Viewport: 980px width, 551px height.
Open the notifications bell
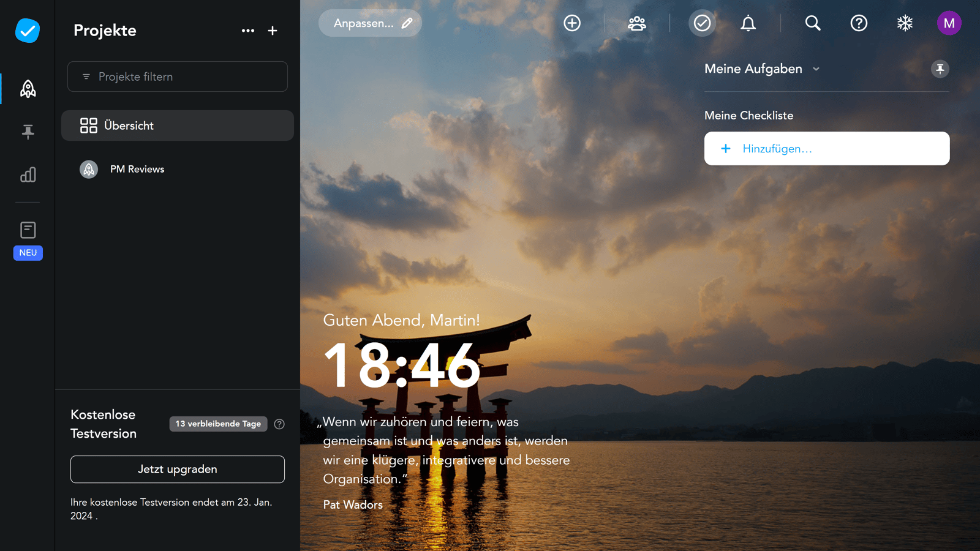pos(748,23)
